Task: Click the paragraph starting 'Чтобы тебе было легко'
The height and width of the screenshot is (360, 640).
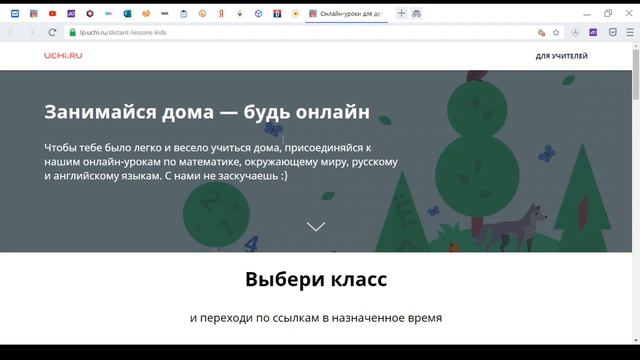Action: click(x=221, y=162)
